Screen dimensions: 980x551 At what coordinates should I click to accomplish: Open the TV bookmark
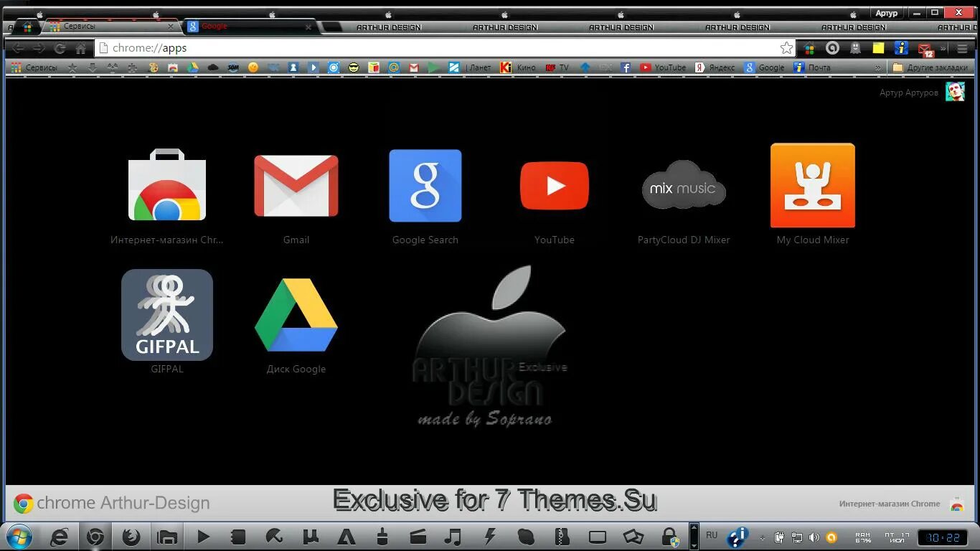(557, 67)
